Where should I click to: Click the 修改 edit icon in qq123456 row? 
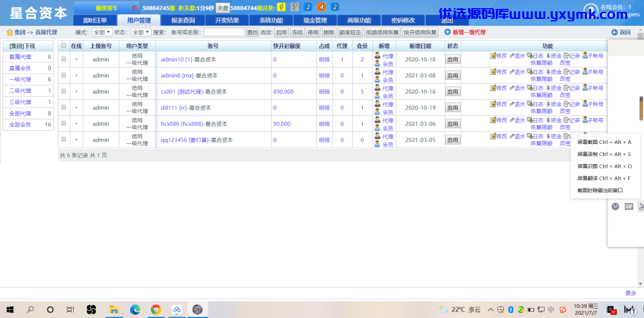click(x=493, y=136)
